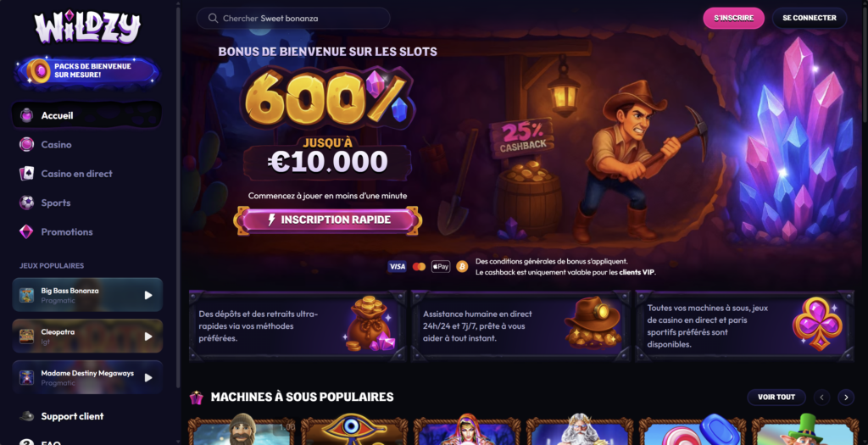
Task: Click the INSCRIPTION RAPIDE button
Action: click(x=328, y=220)
